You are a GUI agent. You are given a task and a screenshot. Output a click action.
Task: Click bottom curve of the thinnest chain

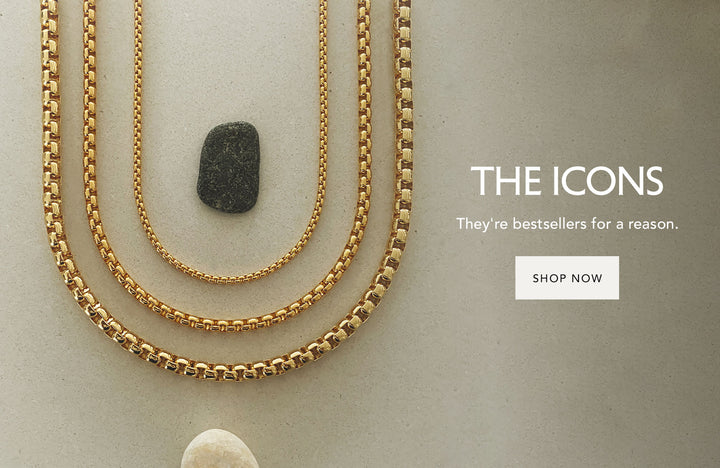[x=231, y=277]
